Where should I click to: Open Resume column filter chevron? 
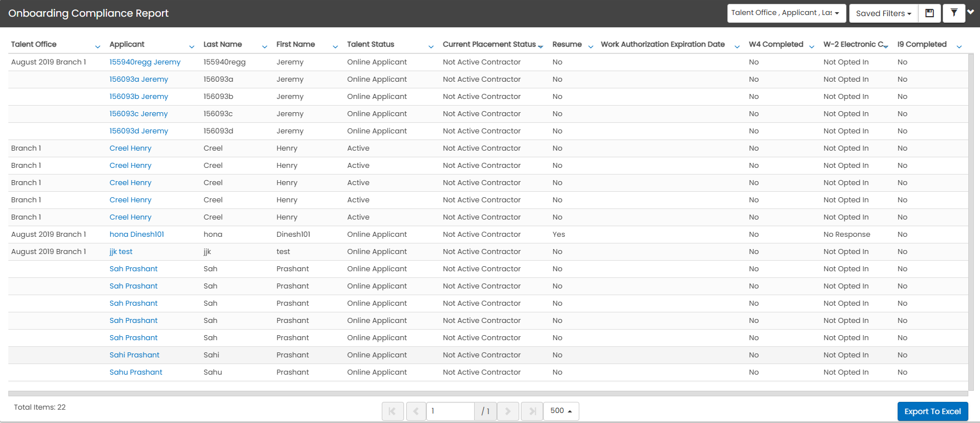[x=591, y=47]
